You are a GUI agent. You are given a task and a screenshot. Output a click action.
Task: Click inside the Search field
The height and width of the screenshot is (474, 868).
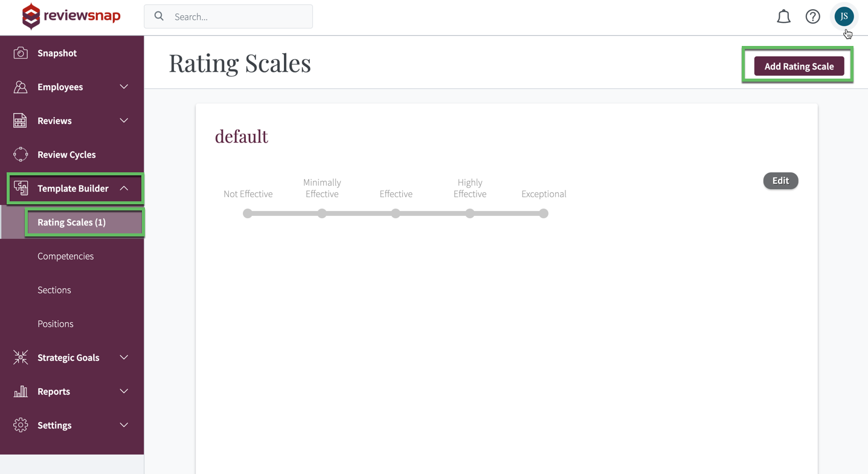pyautogui.click(x=228, y=16)
